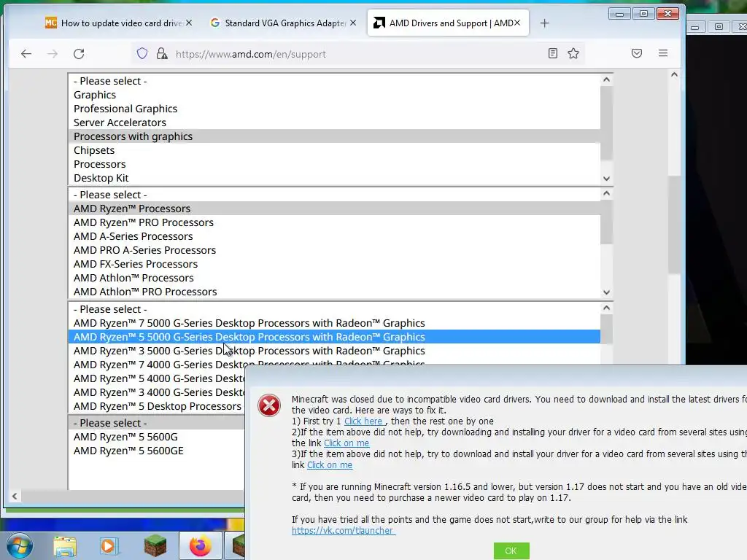This screenshot has width=747, height=560.
Task: Select Graphics in the category list
Action: coord(334,95)
